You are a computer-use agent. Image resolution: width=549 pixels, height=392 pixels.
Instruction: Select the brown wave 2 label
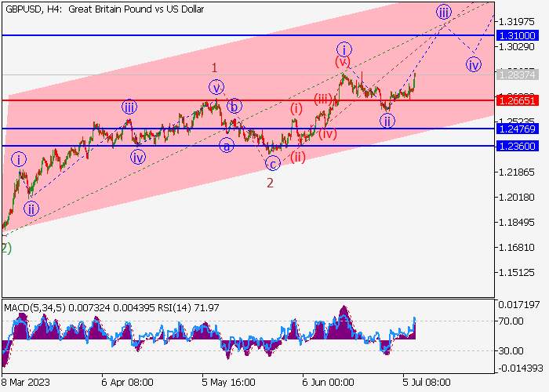point(270,183)
